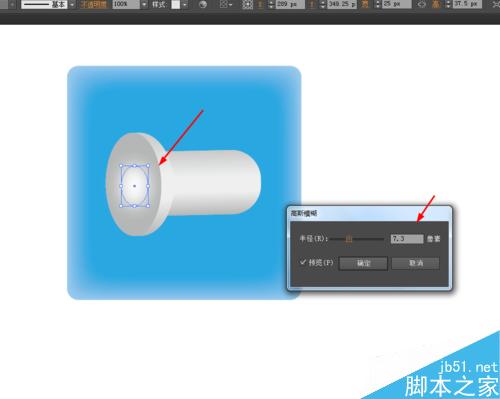Click the 高斯模糊 dialog title bar

369,213
